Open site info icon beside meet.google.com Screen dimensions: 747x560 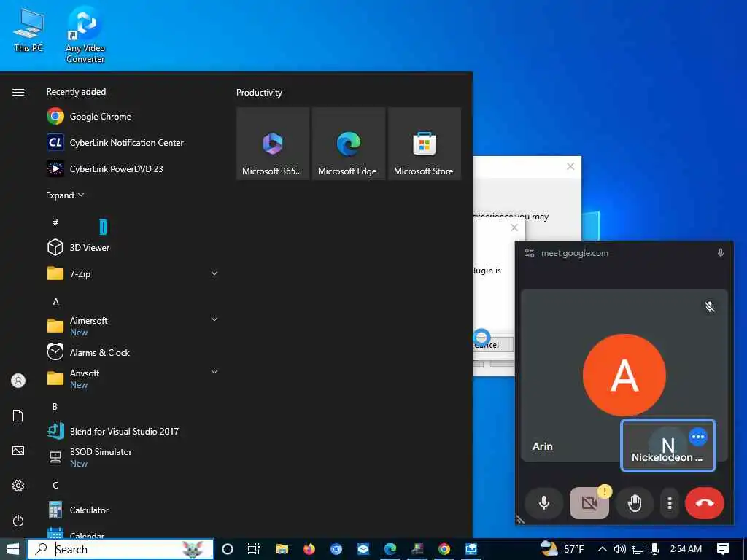coord(530,253)
